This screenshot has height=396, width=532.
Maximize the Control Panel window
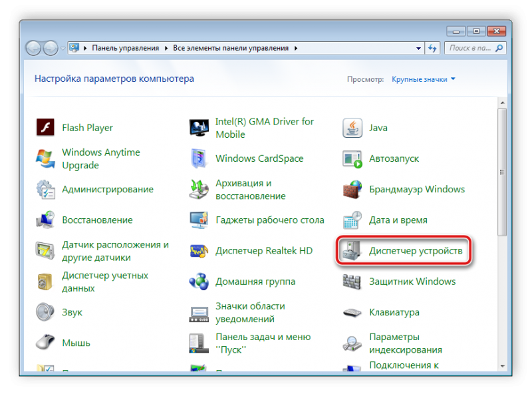[x=476, y=31]
